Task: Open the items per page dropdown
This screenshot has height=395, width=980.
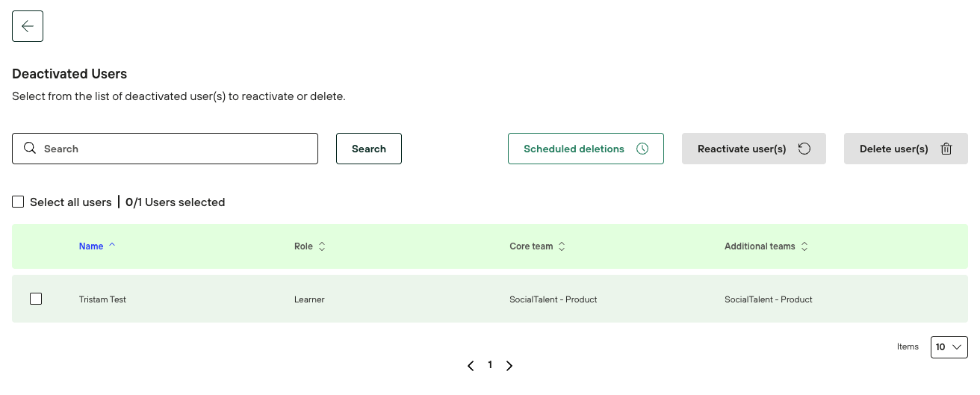Action: pos(949,347)
